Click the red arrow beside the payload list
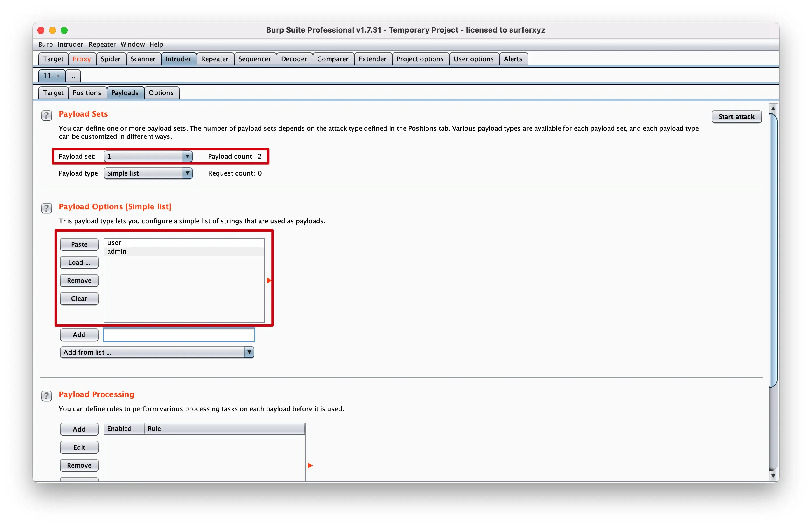812x526 pixels. pos(269,280)
